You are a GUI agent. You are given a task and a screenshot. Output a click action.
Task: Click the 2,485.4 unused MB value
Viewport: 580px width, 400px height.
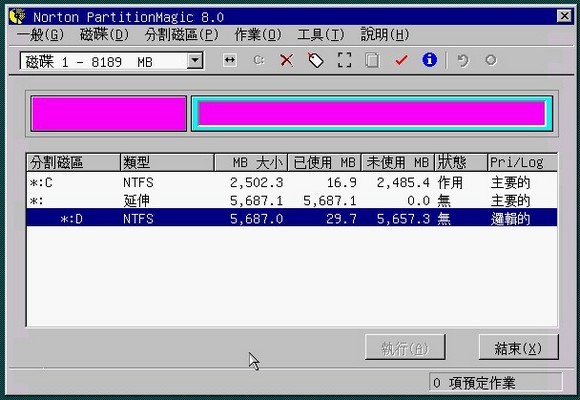pyautogui.click(x=403, y=182)
